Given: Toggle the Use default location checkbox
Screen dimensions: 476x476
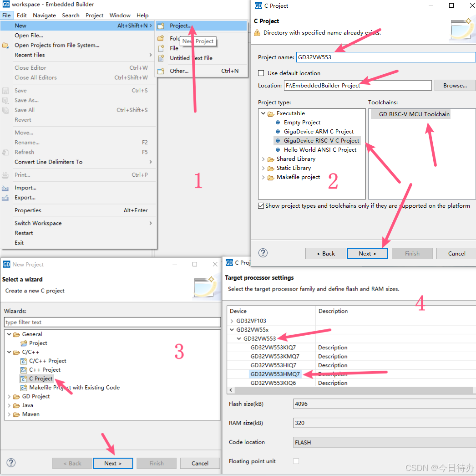Looking at the screenshot, I should pyautogui.click(x=261, y=73).
